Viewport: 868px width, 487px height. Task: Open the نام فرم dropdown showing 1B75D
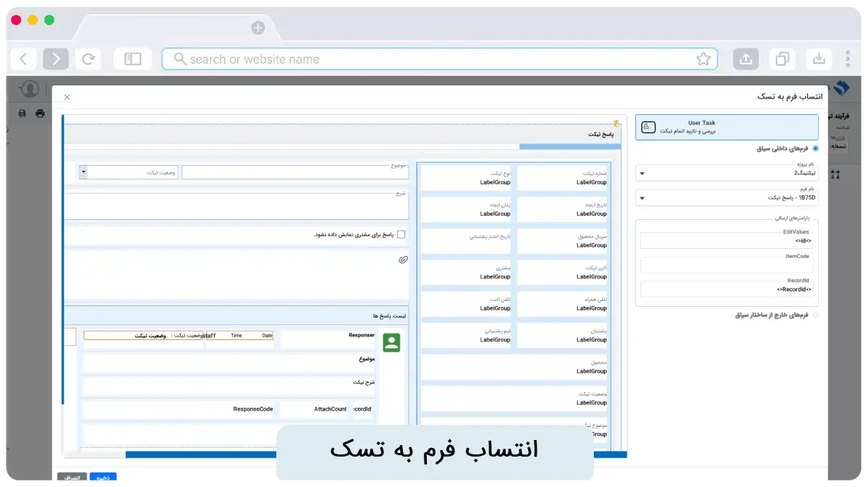point(727,198)
